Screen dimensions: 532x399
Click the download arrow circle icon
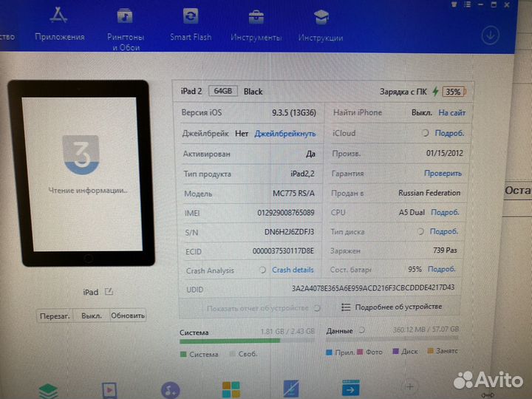pos(490,35)
